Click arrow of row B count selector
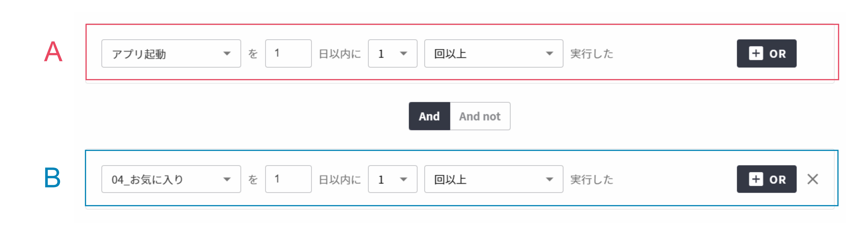The height and width of the screenshot is (225, 868). tap(403, 179)
